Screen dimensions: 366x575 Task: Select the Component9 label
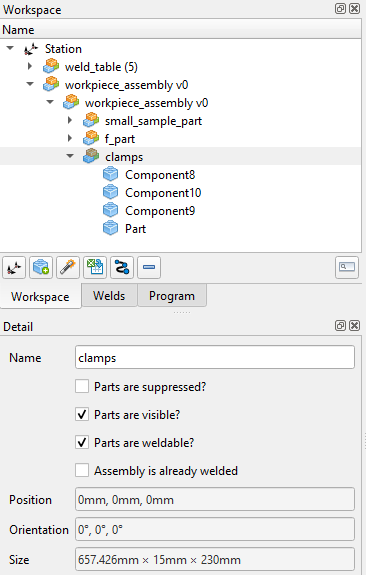click(x=160, y=211)
